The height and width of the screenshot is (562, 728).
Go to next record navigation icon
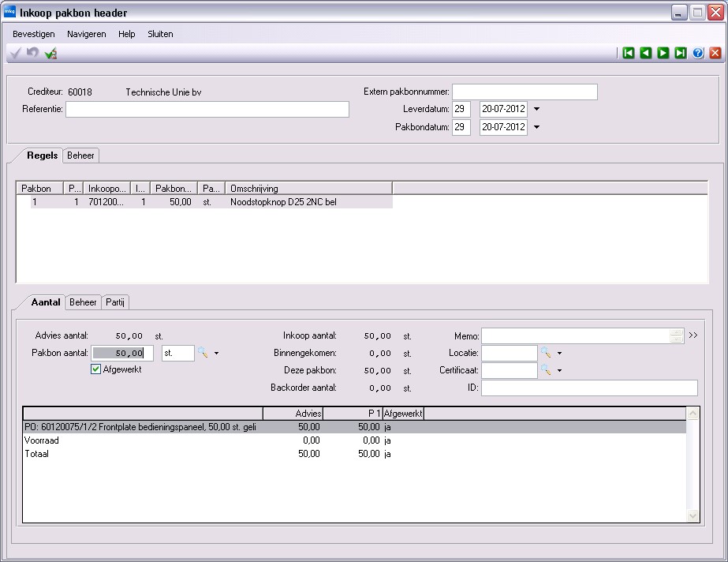[x=663, y=53]
